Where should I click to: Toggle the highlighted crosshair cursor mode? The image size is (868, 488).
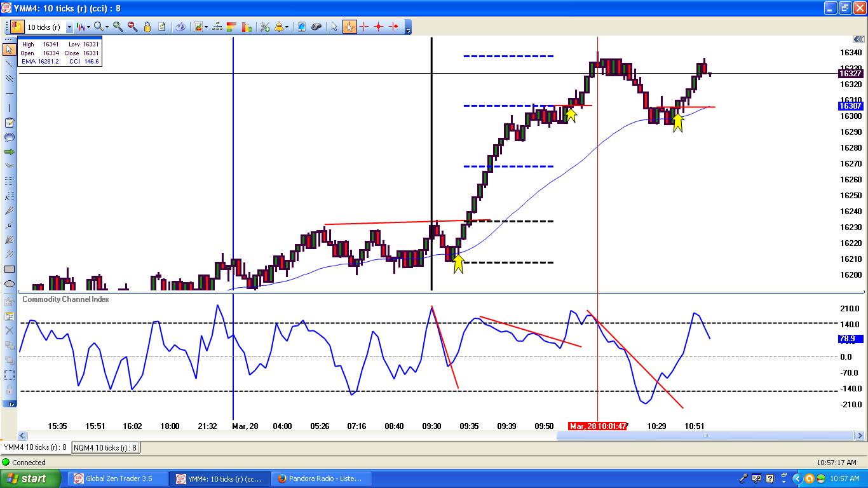click(x=349, y=27)
